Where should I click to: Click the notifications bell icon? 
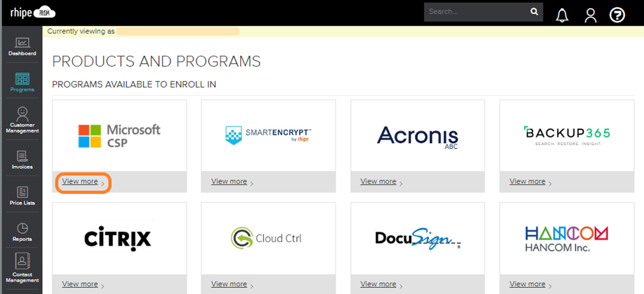(x=562, y=15)
